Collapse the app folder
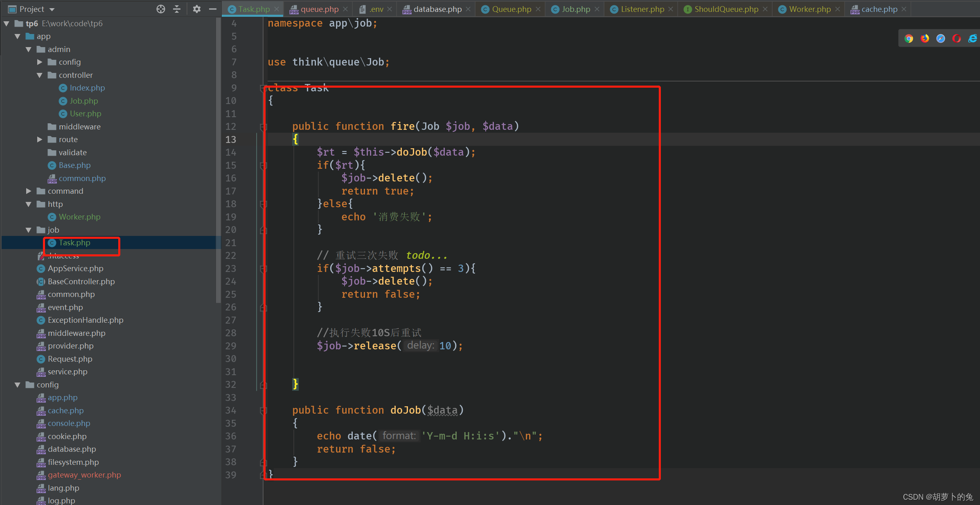980x505 pixels. click(x=18, y=36)
